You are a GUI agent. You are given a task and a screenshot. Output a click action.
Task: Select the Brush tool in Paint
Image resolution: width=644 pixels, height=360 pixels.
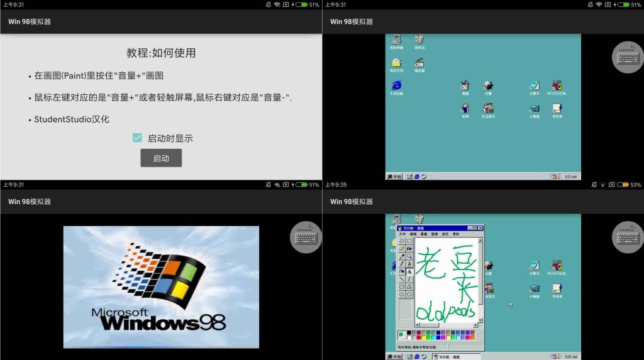[x=409, y=263]
